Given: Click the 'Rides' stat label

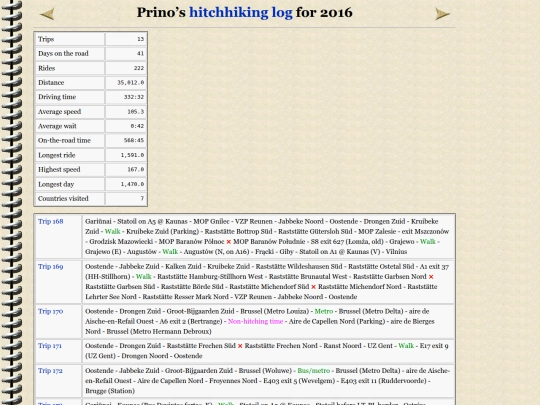Looking at the screenshot, I should click(x=46, y=68).
